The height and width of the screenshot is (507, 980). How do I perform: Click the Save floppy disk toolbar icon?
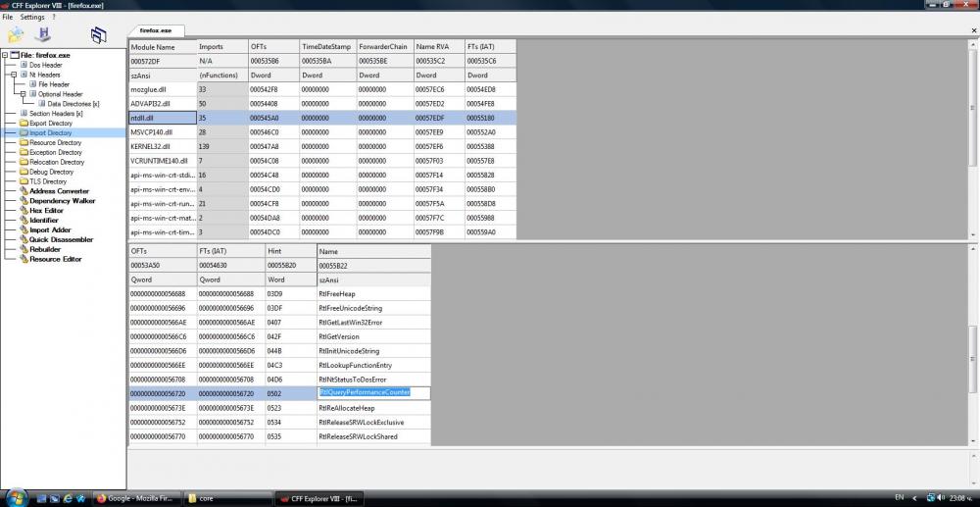(x=42, y=34)
